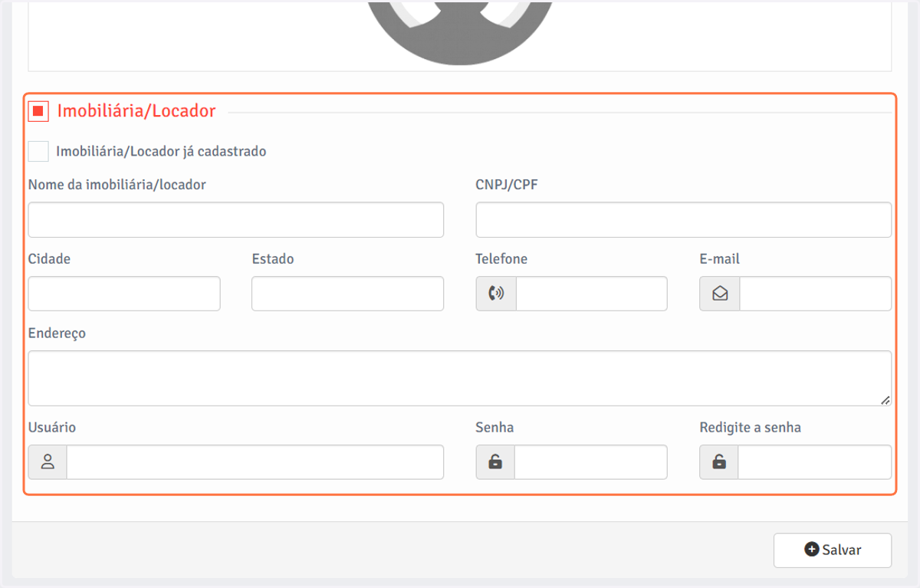Click the Salvar button
920x588 pixels.
(x=833, y=550)
